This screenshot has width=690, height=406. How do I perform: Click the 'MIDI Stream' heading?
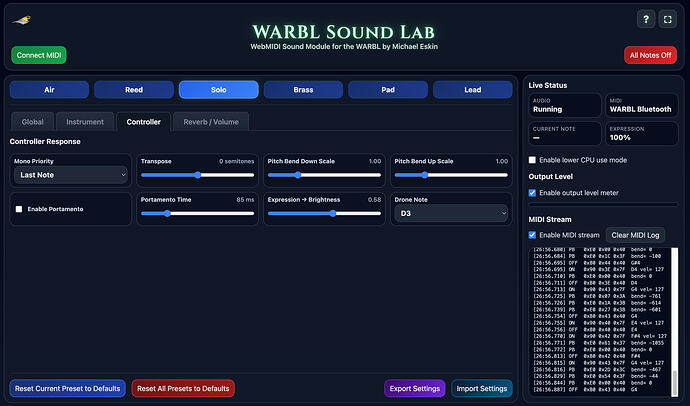pyautogui.click(x=550, y=219)
